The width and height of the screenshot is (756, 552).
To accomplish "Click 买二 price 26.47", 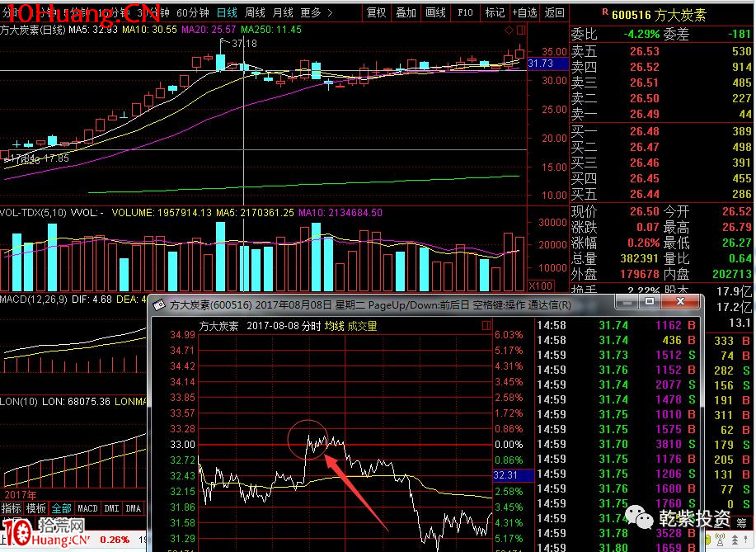I will tap(644, 147).
